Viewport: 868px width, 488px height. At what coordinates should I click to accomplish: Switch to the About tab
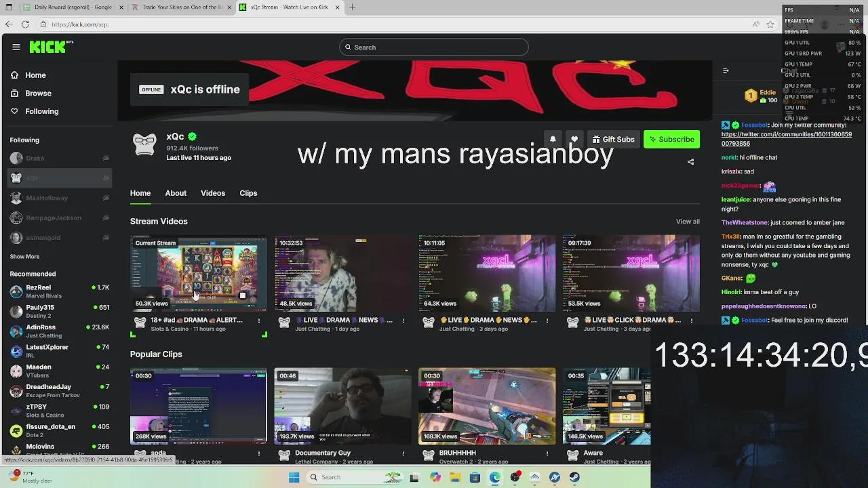(176, 193)
